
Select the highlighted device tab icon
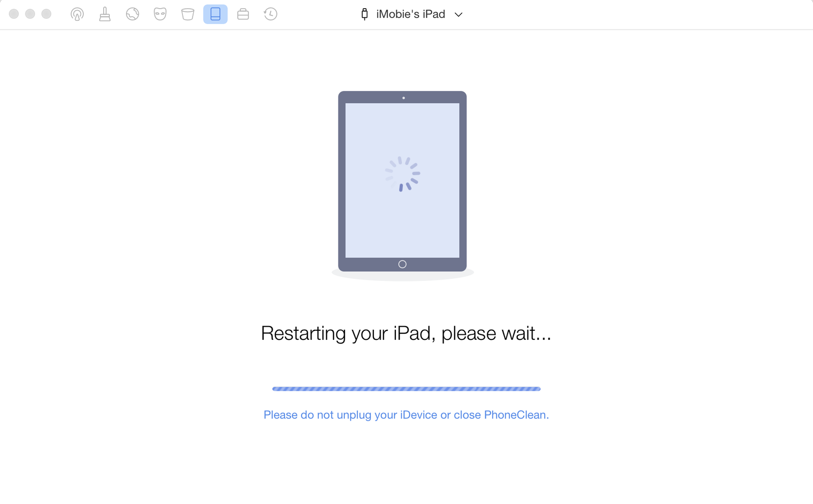(x=215, y=14)
